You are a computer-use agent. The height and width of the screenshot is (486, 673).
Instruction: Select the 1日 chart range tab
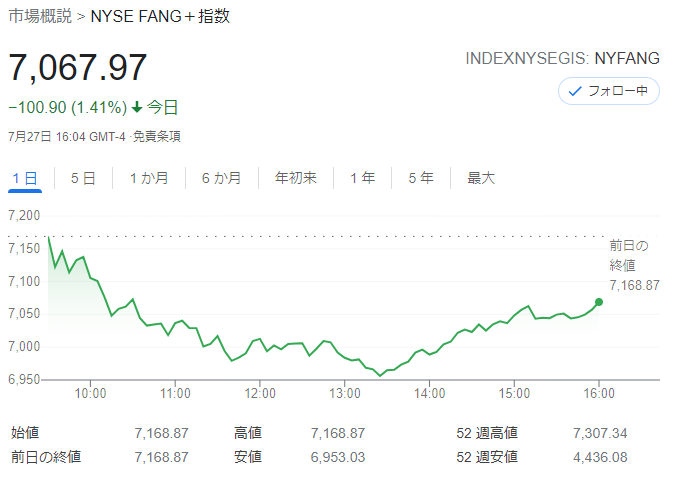25,178
